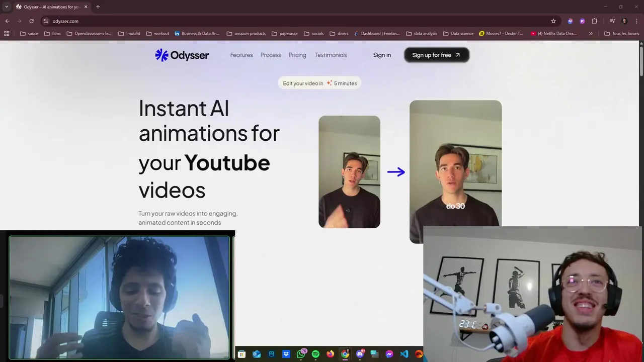The image size is (644, 362).
Task: Open the data analysis bookmark folder
Action: coord(421,34)
